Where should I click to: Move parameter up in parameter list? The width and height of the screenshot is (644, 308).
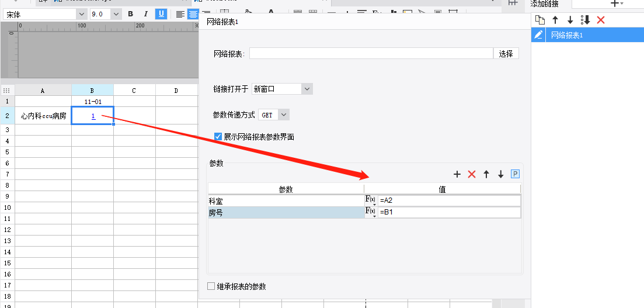[486, 174]
